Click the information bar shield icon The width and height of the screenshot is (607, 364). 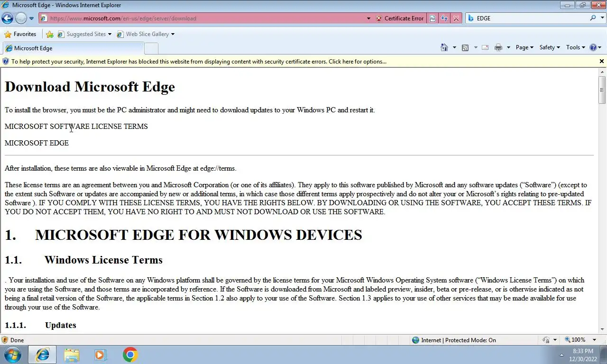coord(5,62)
